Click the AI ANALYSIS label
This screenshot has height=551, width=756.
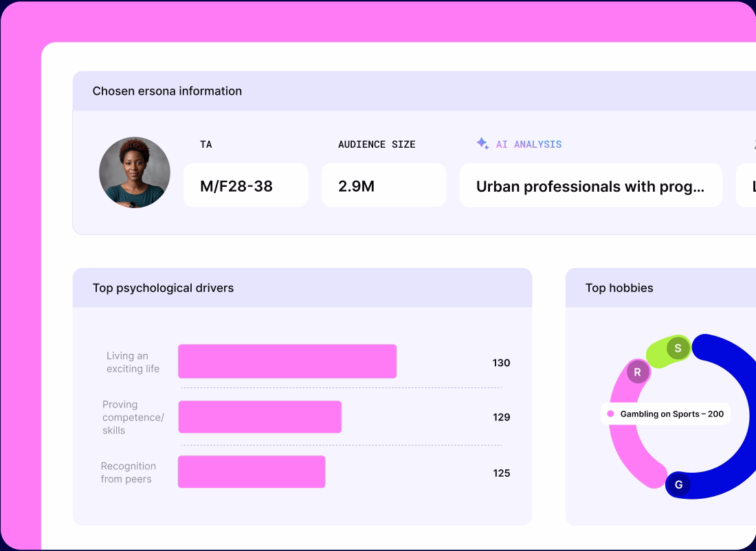click(529, 144)
